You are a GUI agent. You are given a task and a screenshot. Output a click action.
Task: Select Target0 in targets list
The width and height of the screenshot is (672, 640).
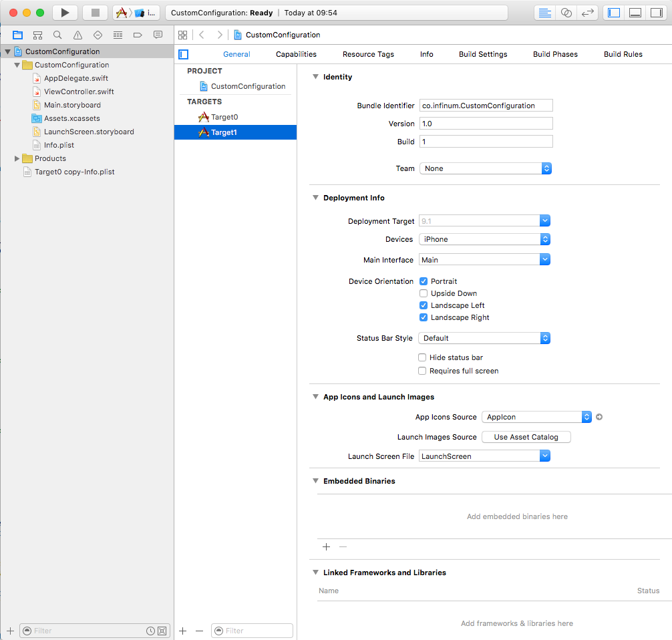pyautogui.click(x=224, y=117)
